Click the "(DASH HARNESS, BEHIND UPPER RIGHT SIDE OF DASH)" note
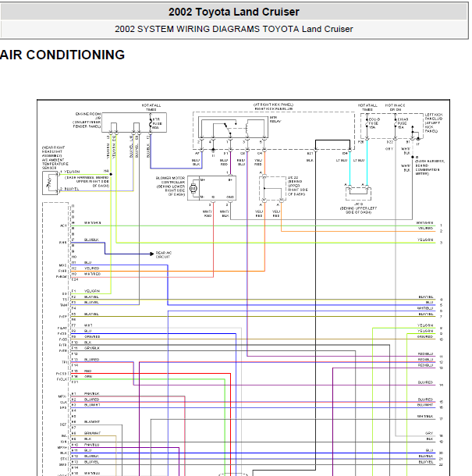 click(x=87, y=182)
